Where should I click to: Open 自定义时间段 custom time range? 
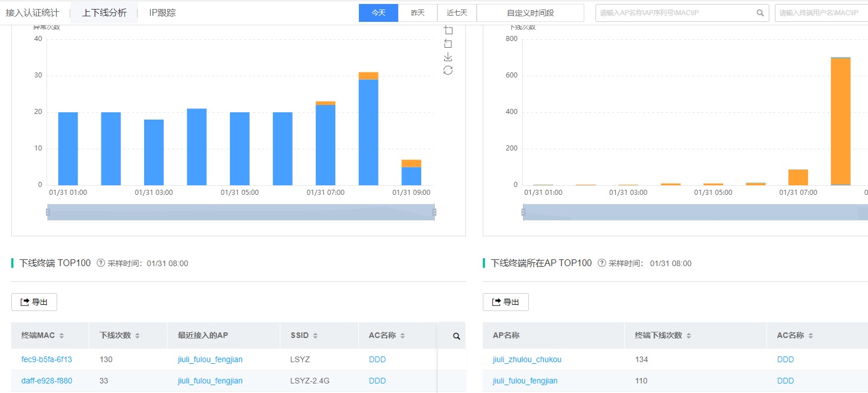coord(530,13)
